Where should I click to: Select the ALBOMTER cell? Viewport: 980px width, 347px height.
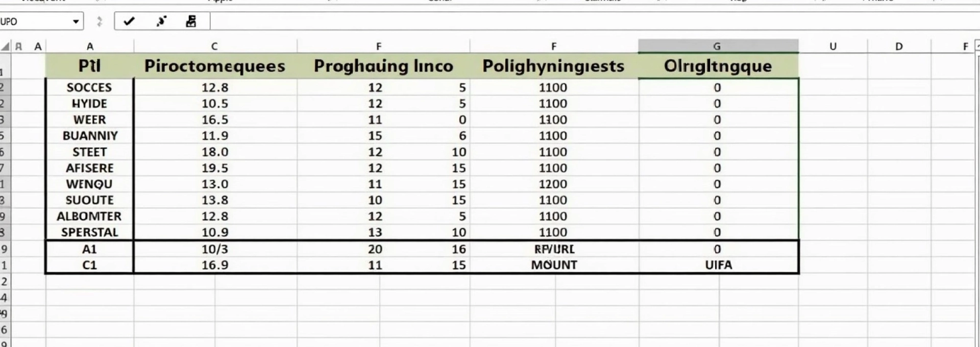[x=90, y=216]
